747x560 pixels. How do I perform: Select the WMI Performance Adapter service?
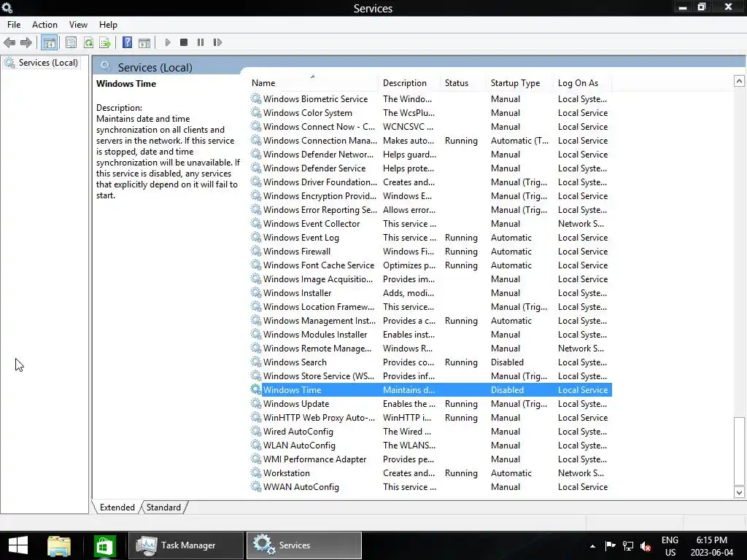[x=430, y=459]
